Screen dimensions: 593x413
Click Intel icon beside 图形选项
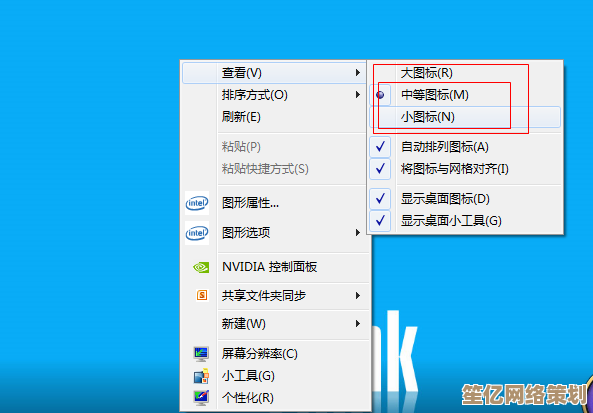click(197, 233)
